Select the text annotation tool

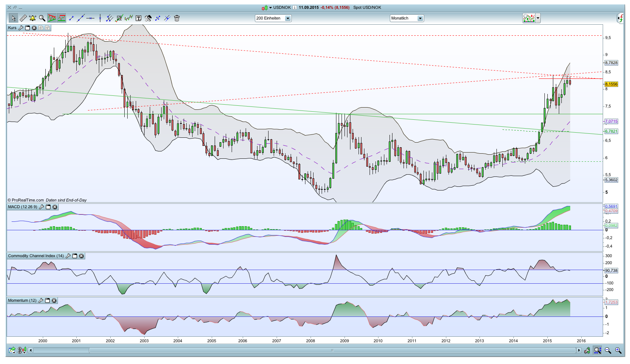click(x=138, y=18)
